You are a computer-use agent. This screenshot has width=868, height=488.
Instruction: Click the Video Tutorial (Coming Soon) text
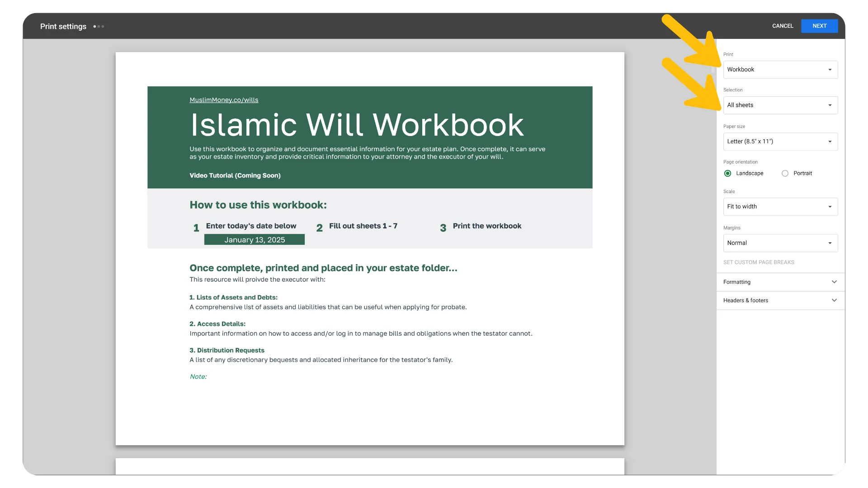(235, 175)
